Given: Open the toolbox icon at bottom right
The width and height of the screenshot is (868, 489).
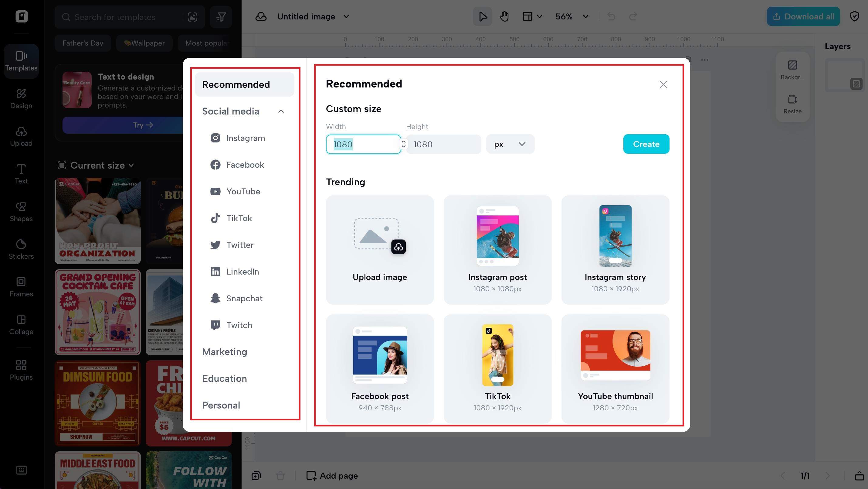Looking at the screenshot, I should [859, 476].
